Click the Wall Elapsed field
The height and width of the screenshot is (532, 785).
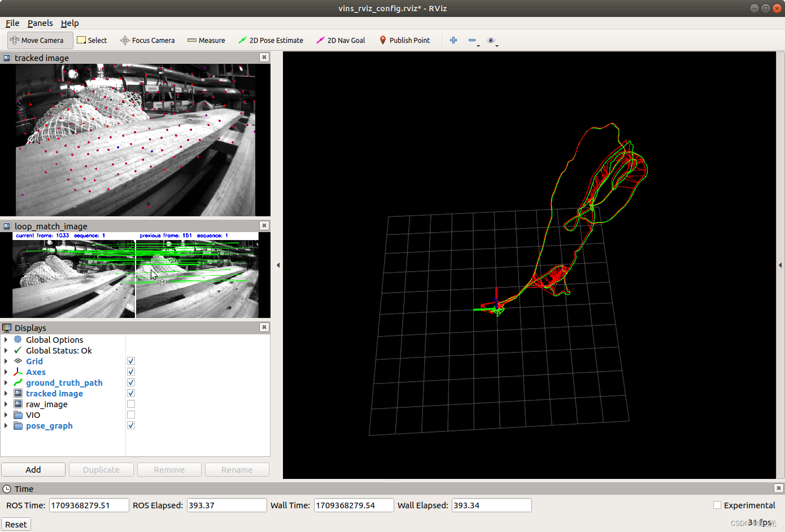point(492,505)
